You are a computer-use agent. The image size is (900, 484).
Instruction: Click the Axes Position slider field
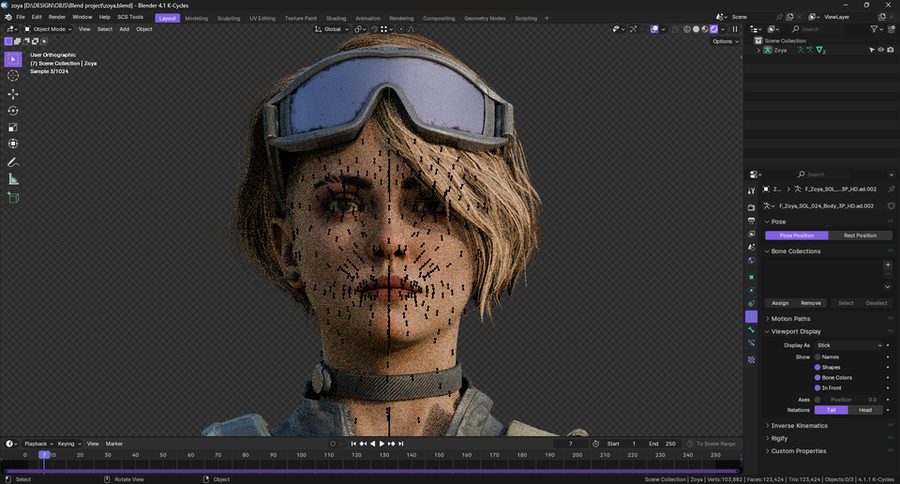click(853, 399)
